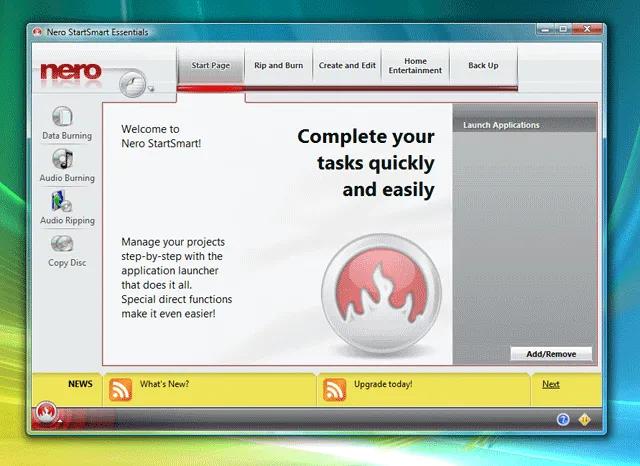The height and width of the screenshot is (466, 640).
Task: Minimize the Nero StartSmart window
Action: tap(546, 29)
